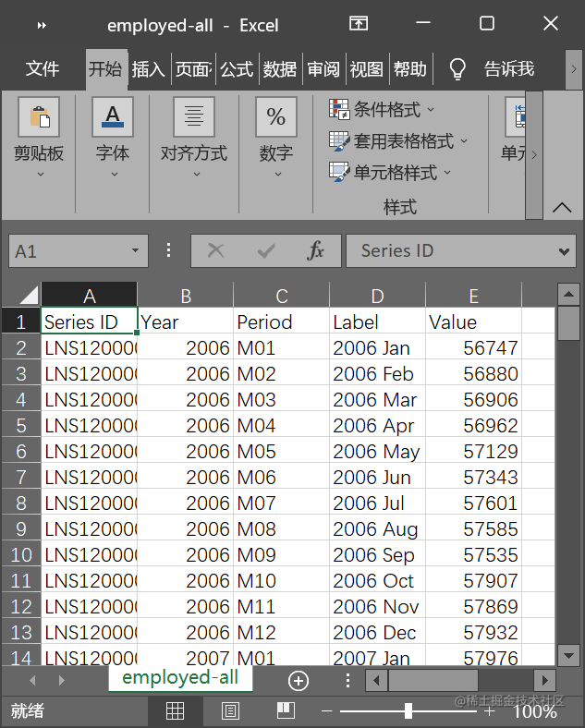Open the Font (字体) group icon
The image size is (585, 728).
click(113, 116)
